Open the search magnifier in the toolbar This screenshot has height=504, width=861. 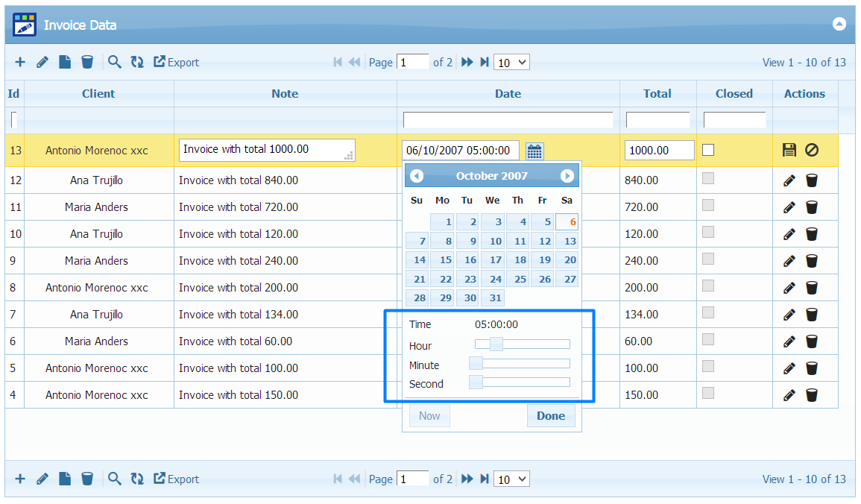[115, 62]
